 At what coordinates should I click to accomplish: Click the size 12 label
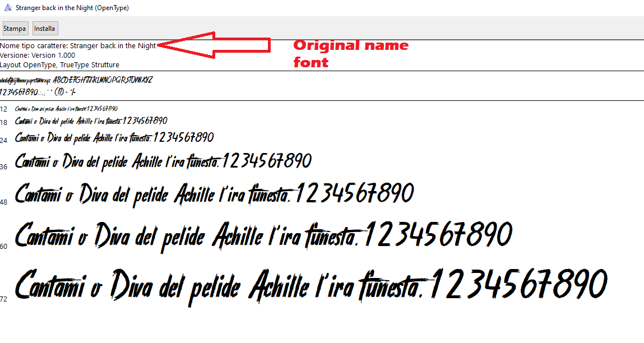click(4, 109)
